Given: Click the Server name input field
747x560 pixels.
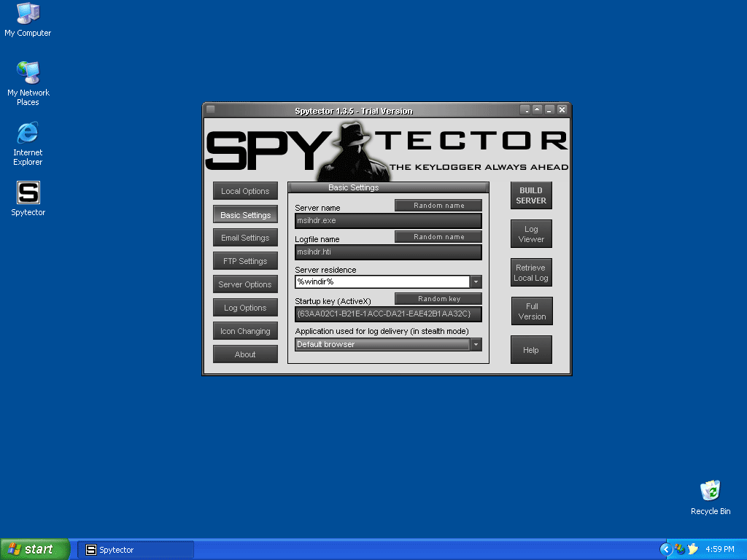Looking at the screenshot, I should [x=388, y=220].
